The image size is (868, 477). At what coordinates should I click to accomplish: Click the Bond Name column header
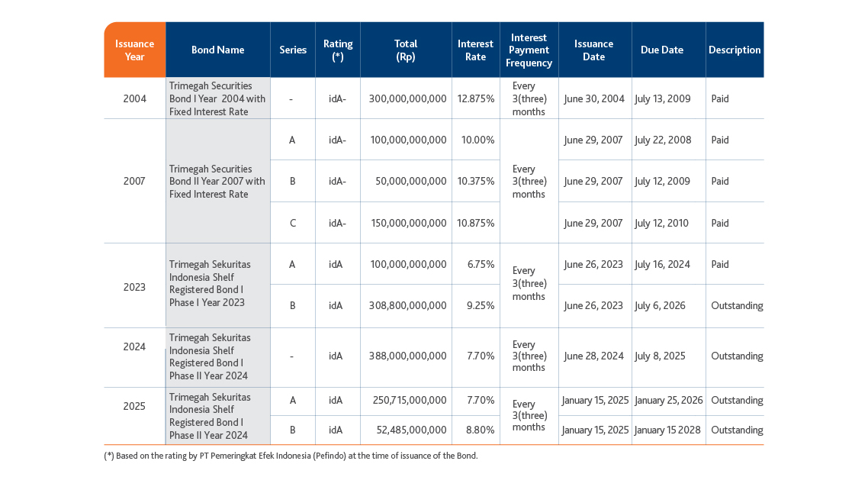217,50
